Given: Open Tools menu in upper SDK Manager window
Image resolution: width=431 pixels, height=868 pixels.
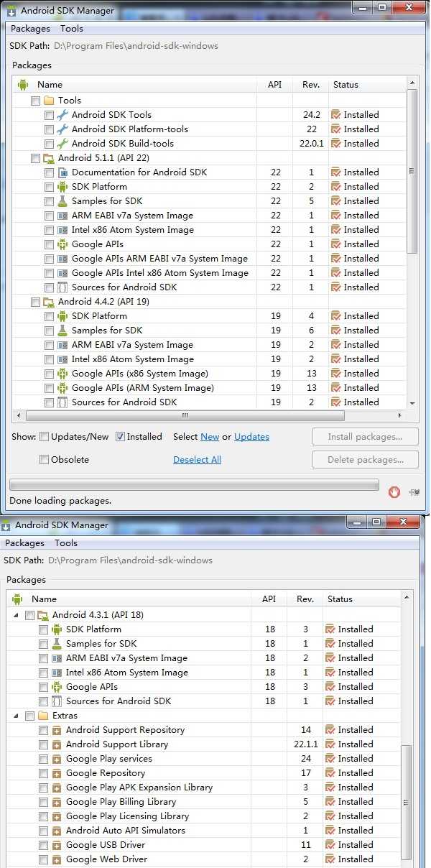Looking at the screenshot, I should click(72, 29).
